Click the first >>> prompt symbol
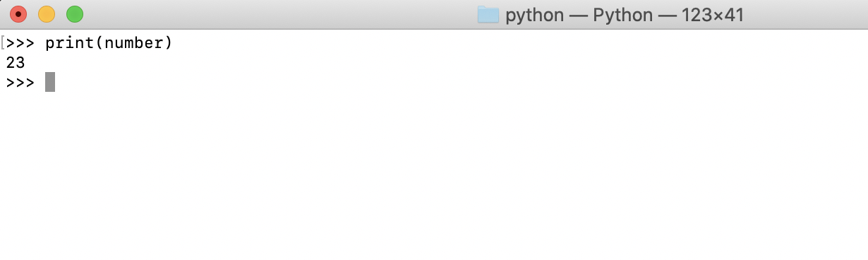 [x=20, y=43]
